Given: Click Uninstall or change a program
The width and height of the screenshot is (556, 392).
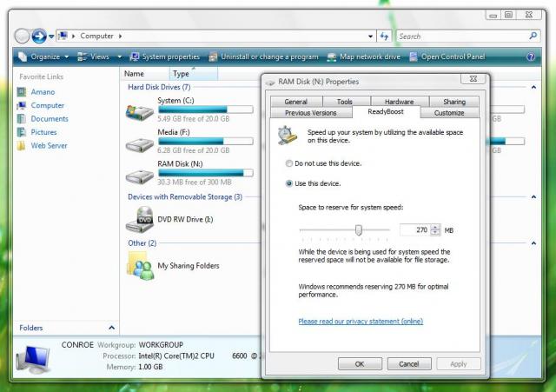Looking at the screenshot, I should click(263, 56).
